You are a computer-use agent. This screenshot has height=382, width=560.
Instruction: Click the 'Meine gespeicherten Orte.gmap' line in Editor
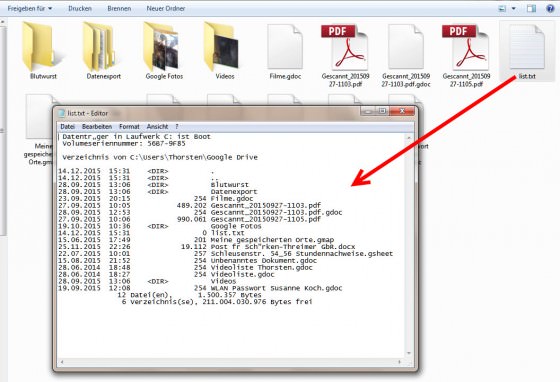[196, 240]
